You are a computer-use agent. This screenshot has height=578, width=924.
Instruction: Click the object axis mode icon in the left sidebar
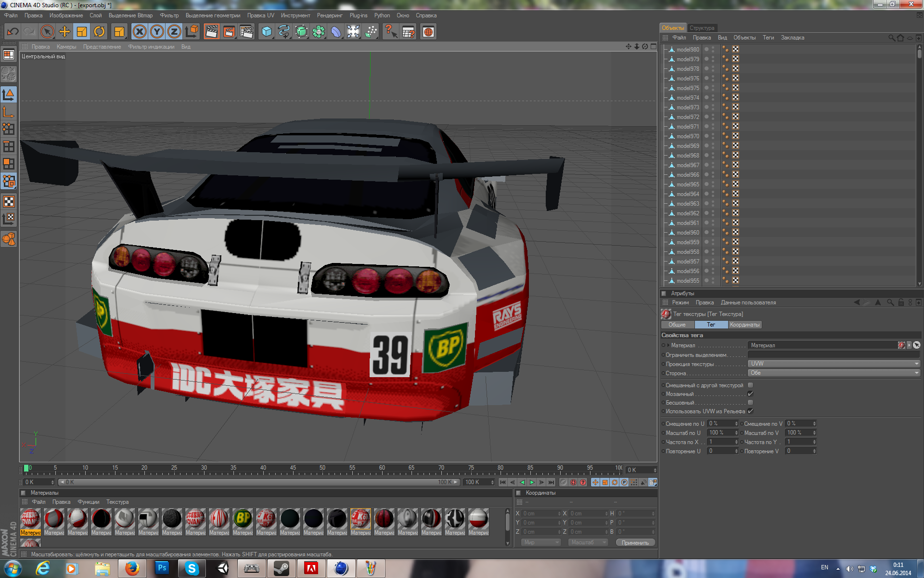click(9, 112)
